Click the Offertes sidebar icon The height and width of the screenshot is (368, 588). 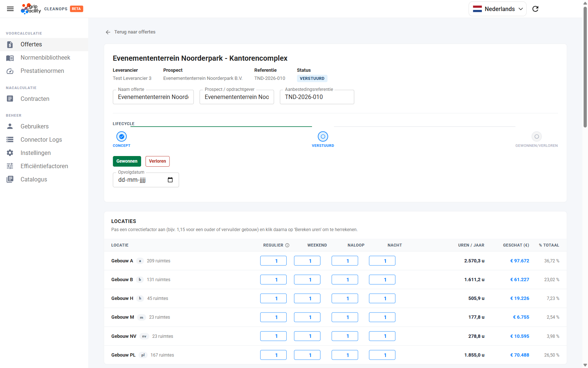10,45
